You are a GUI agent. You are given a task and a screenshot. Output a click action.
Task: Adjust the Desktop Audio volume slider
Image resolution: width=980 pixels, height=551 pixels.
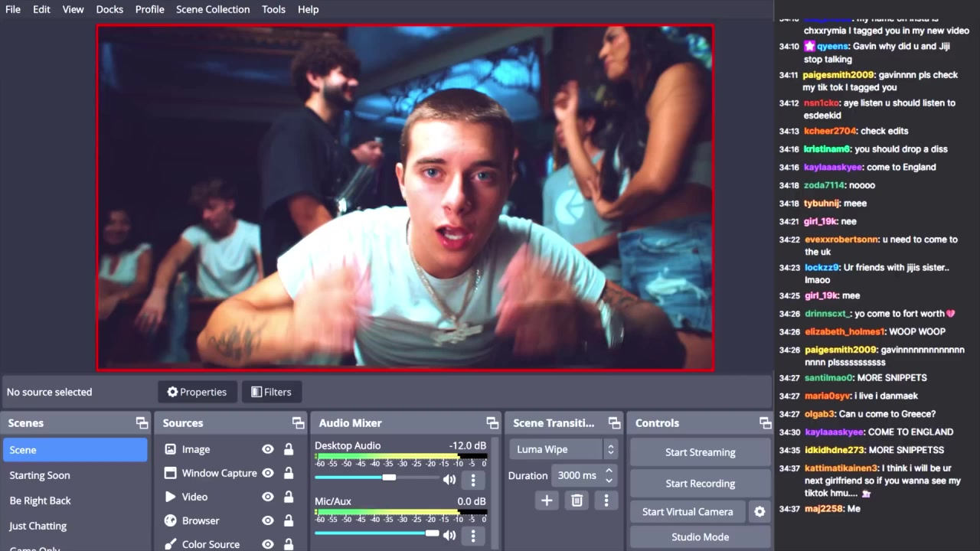[389, 478]
